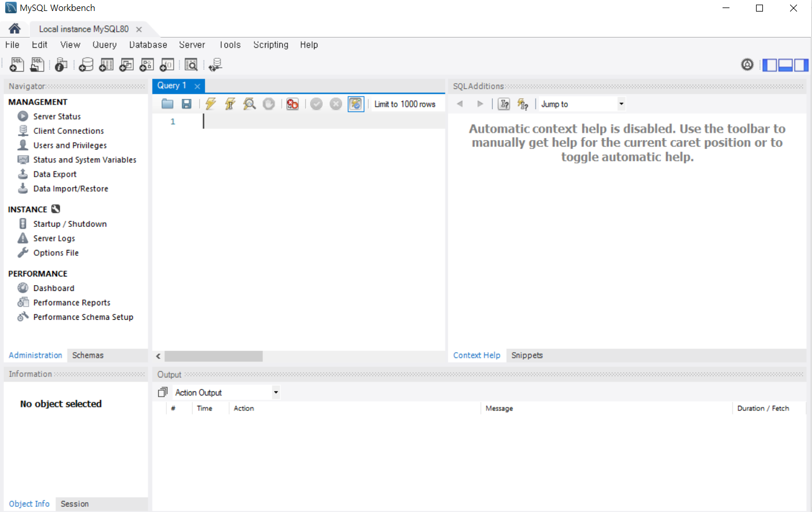Execute statement under cursor icon
812x512 pixels.
(x=230, y=104)
